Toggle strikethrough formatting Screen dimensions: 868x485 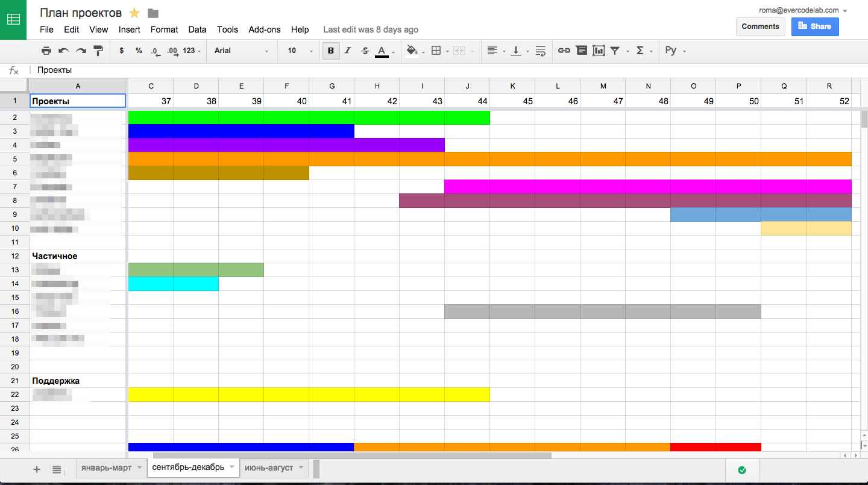tap(365, 51)
